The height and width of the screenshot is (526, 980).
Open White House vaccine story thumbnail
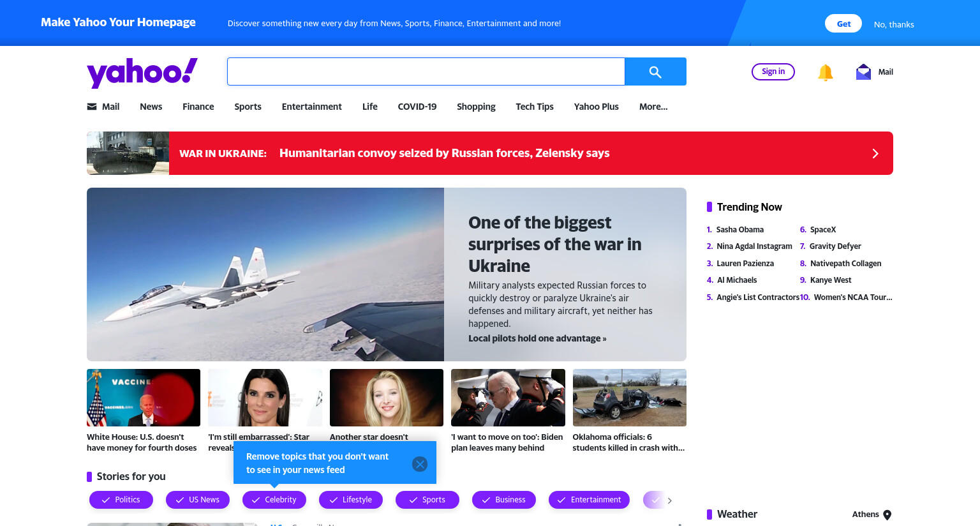(x=144, y=398)
